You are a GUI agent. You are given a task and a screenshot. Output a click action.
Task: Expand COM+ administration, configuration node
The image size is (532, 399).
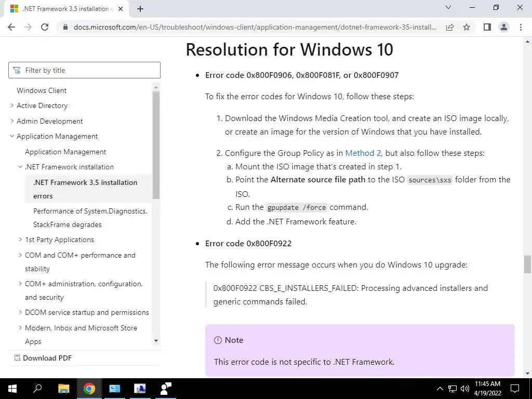(20, 284)
